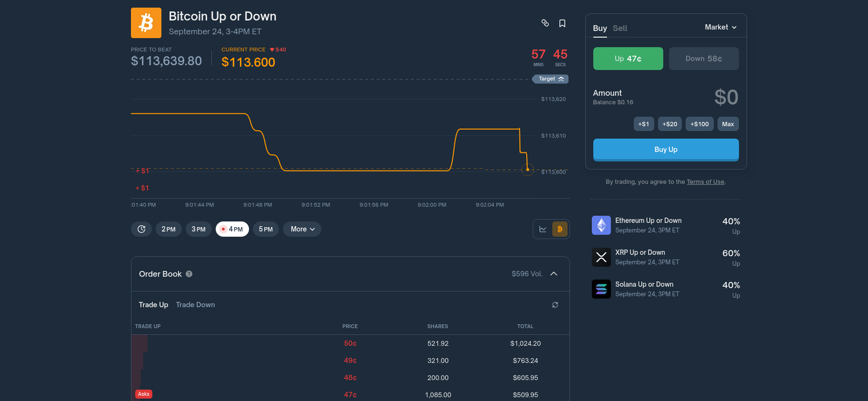The width and height of the screenshot is (868, 401).
Task: Click the 48¢ ask price row
Action: tap(350, 378)
